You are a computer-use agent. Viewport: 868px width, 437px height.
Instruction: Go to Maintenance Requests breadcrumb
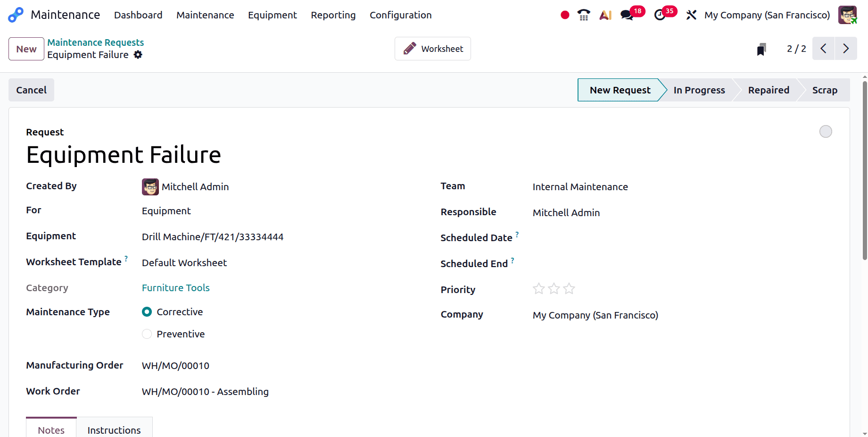96,42
